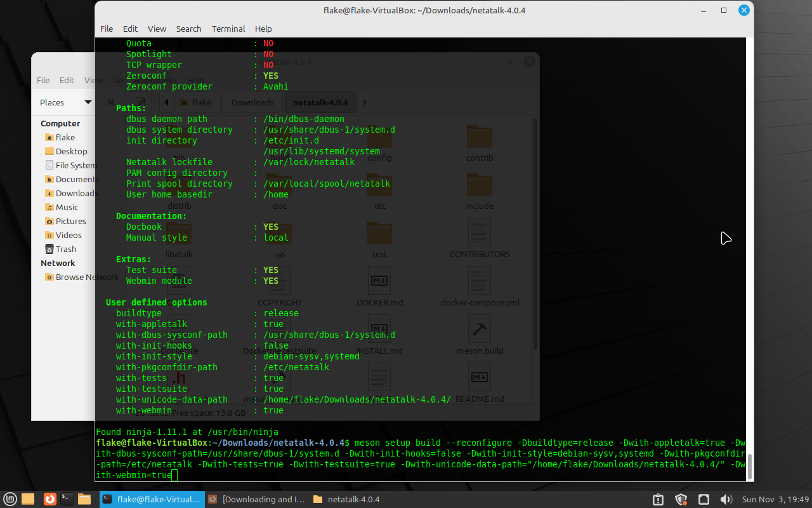
Task: Open the Edit menu of the file manager window
Action: coord(67,80)
